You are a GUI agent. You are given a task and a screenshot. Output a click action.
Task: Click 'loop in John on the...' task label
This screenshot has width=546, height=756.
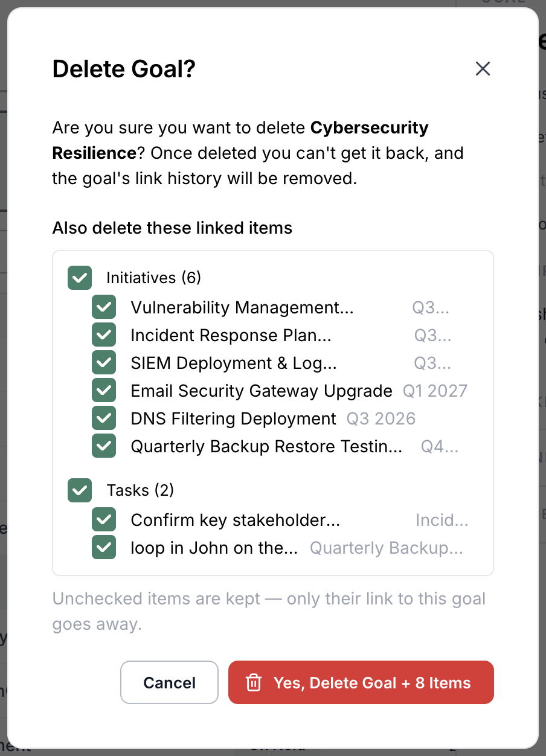tap(214, 548)
